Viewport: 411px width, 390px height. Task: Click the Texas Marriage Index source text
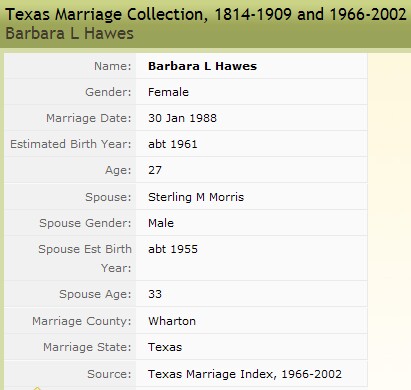245,374
